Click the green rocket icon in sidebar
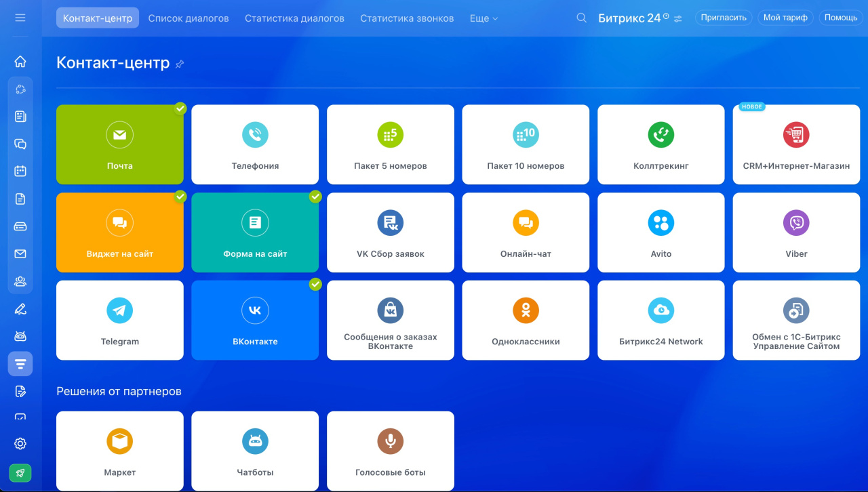The image size is (868, 492). point(20,473)
